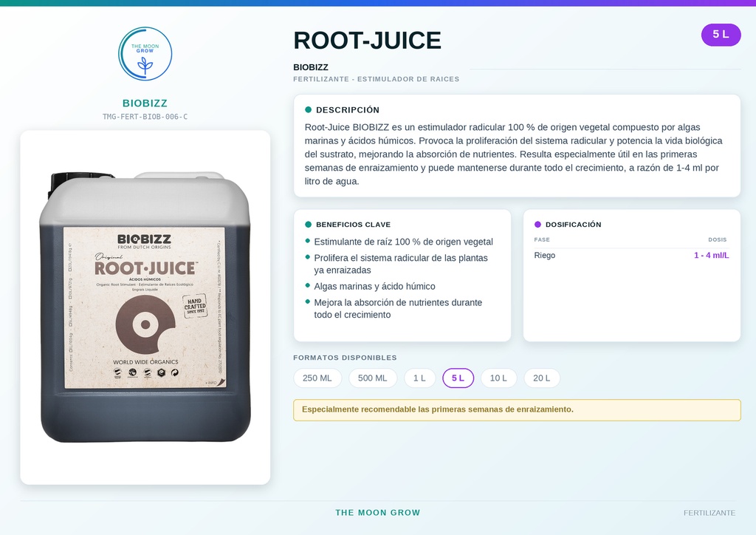Image resolution: width=756 pixels, height=535 pixels.
Task: Click the benefit 'Prolifera el sistema radicular'
Action: pos(401,264)
